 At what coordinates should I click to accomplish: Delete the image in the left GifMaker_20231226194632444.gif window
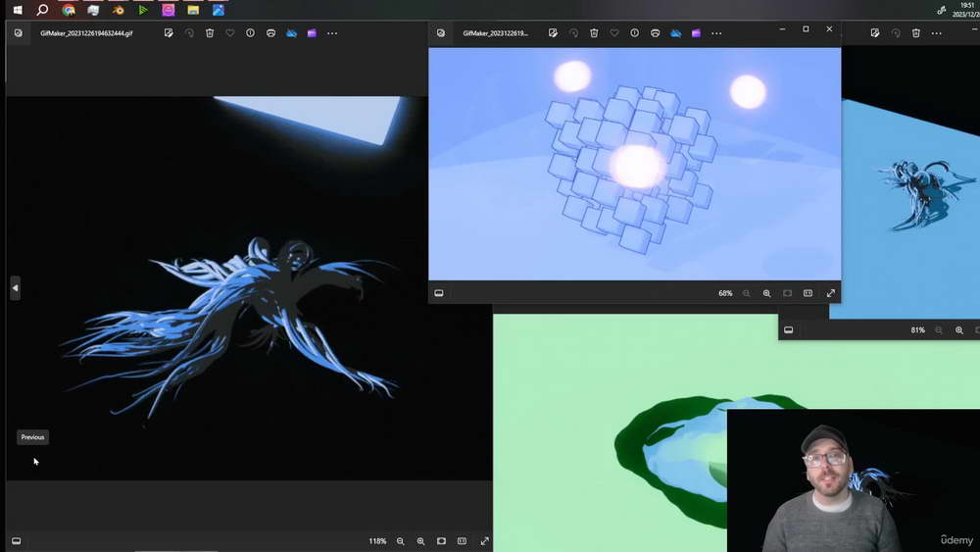point(210,33)
